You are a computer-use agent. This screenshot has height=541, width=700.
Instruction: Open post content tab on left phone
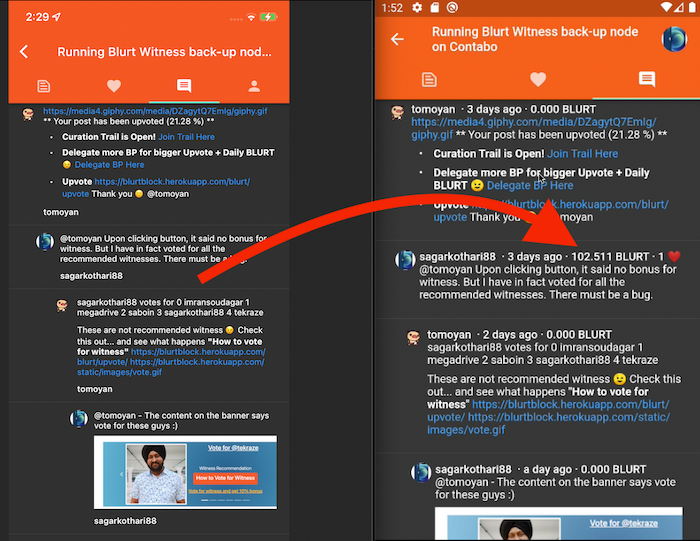point(43,86)
